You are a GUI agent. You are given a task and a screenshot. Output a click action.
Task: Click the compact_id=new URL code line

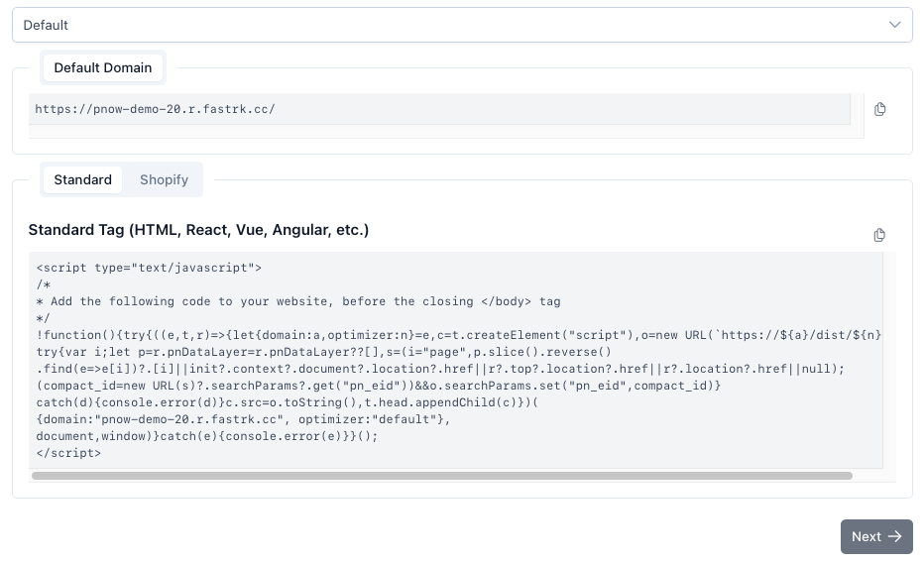coord(379,386)
